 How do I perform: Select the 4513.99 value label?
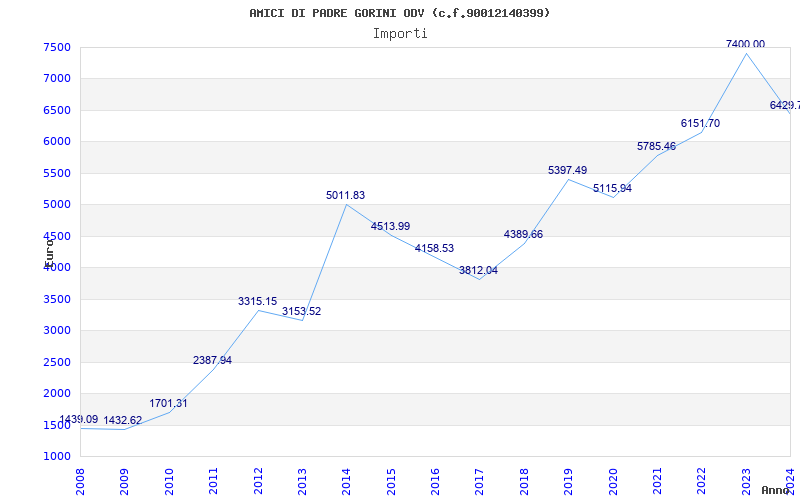[x=390, y=226]
